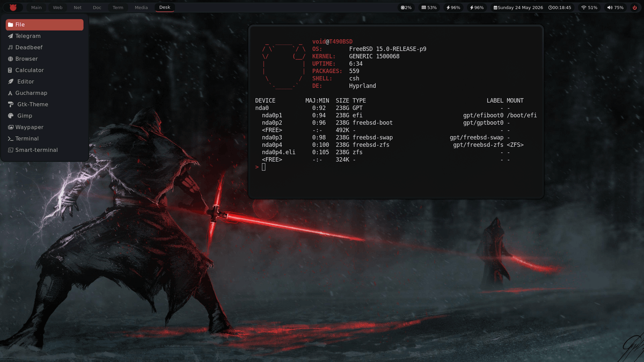Open the Wi-Fi 51% network indicator
This screenshot has width=644, height=362.
tap(589, 8)
